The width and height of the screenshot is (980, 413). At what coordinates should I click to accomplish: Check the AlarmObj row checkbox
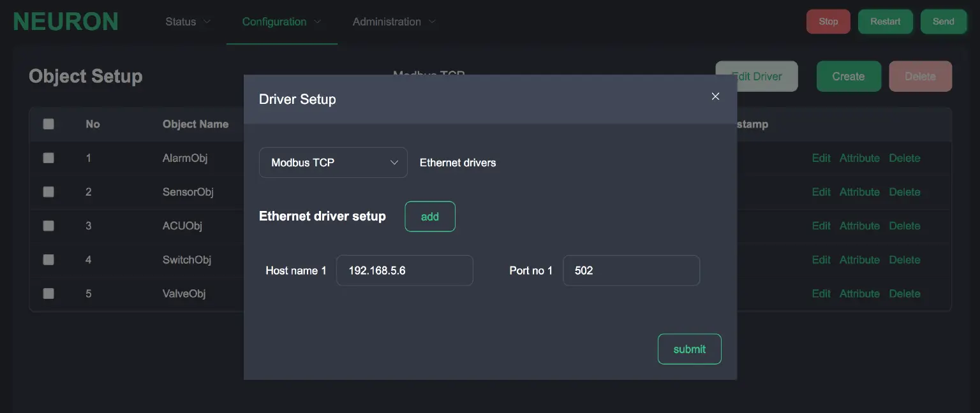[48, 158]
